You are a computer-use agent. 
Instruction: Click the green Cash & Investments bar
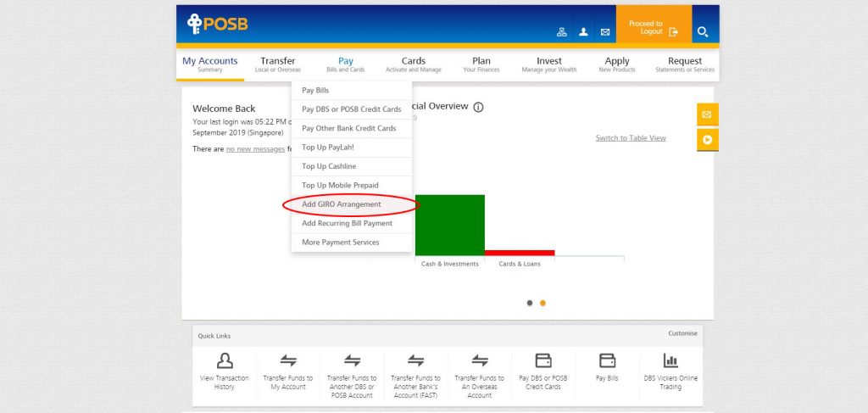coord(449,225)
